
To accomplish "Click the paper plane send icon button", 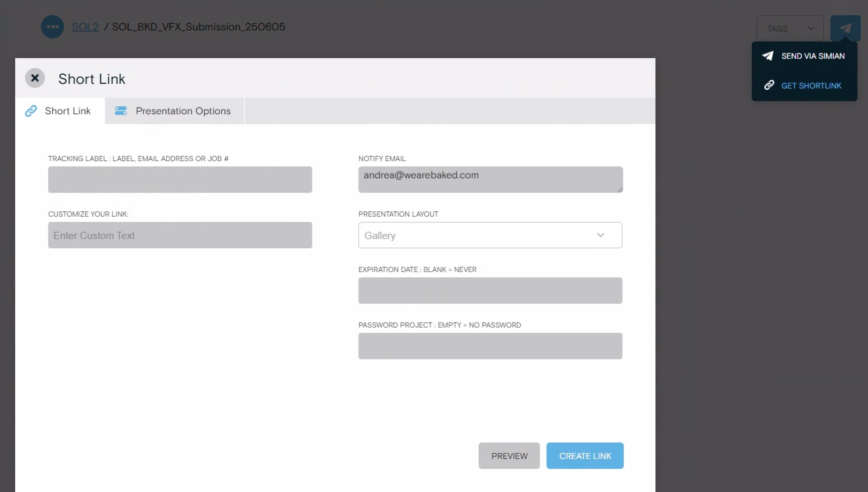I will pos(845,28).
